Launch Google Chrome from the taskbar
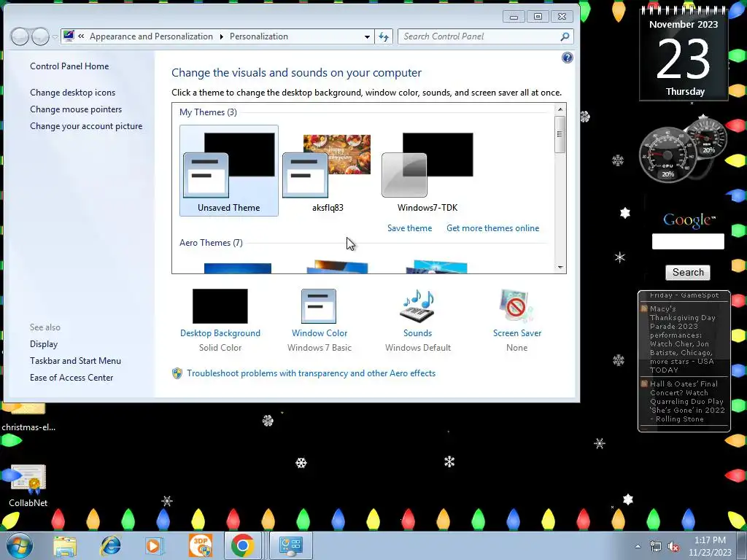 (242, 545)
